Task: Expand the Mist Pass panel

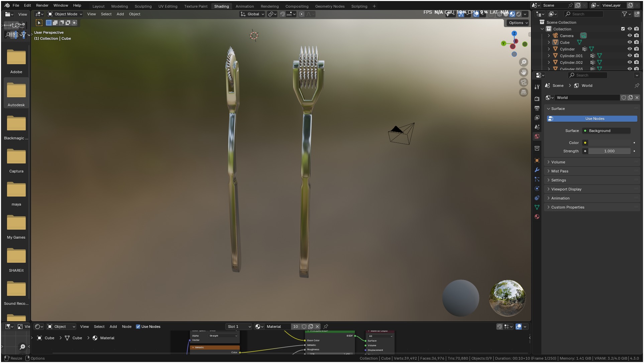Action: coord(559,171)
